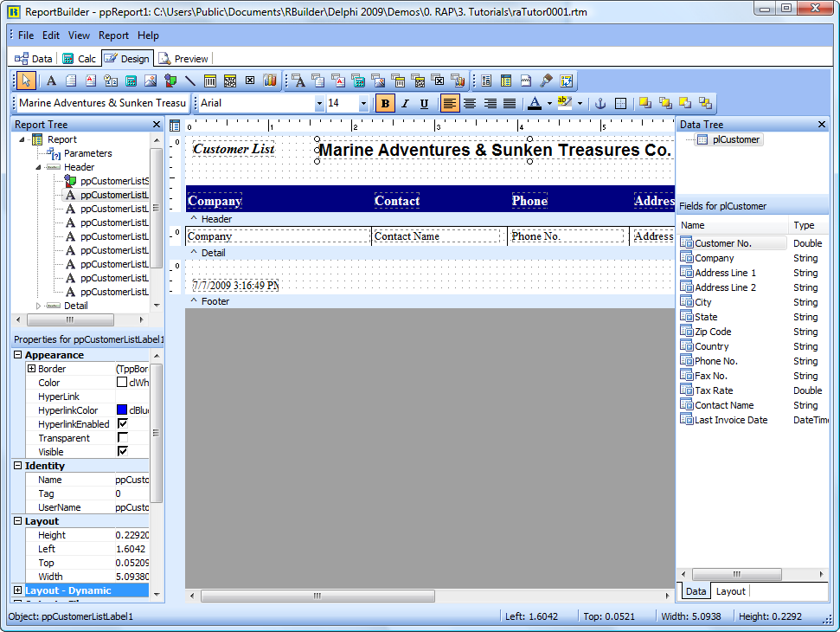Click the report outline icon beside the ruler
The width and height of the screenshot is (840, 632).
[x=175, y=126]
